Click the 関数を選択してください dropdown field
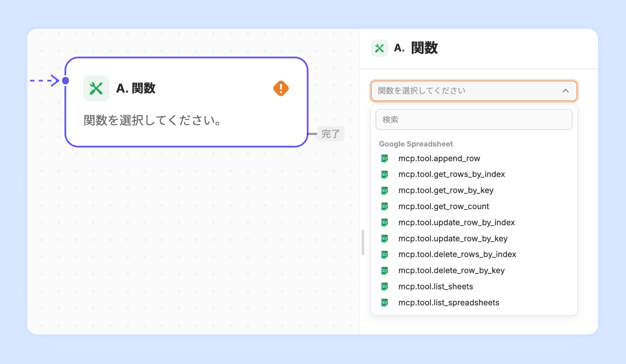The image size is (626, 364). tap(465, 91)
